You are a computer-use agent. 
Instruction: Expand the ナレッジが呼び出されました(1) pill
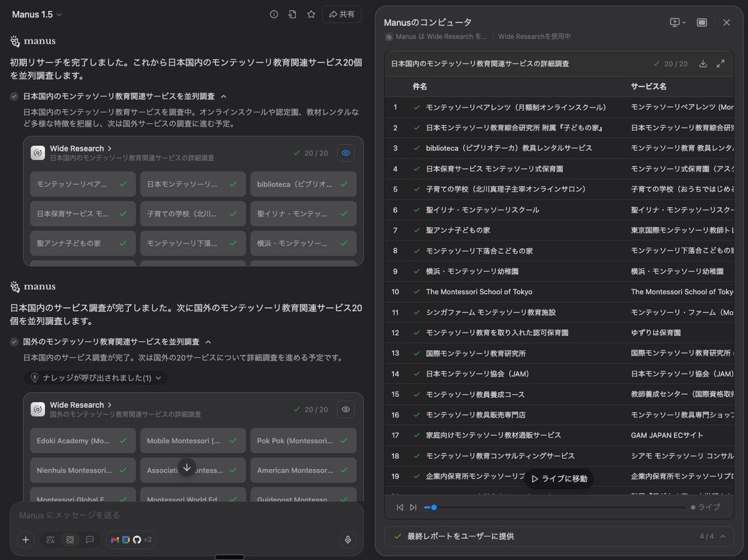[x=96, y=378]
